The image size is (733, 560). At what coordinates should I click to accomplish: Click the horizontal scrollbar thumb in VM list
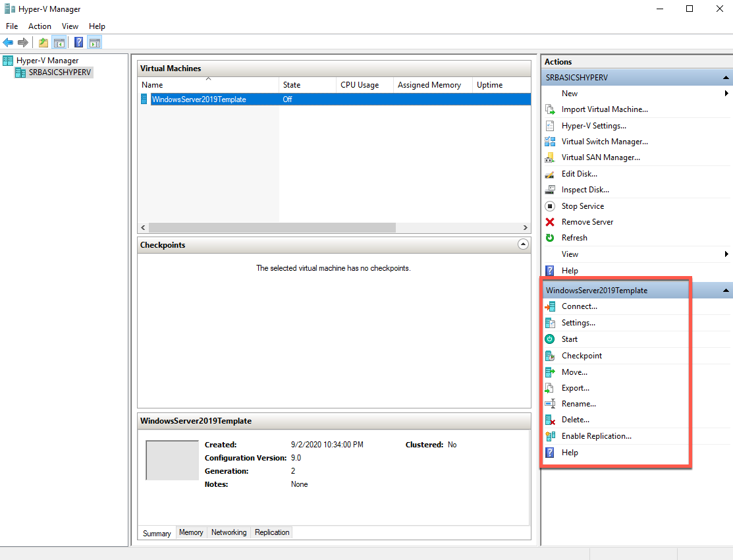(272, 228)
